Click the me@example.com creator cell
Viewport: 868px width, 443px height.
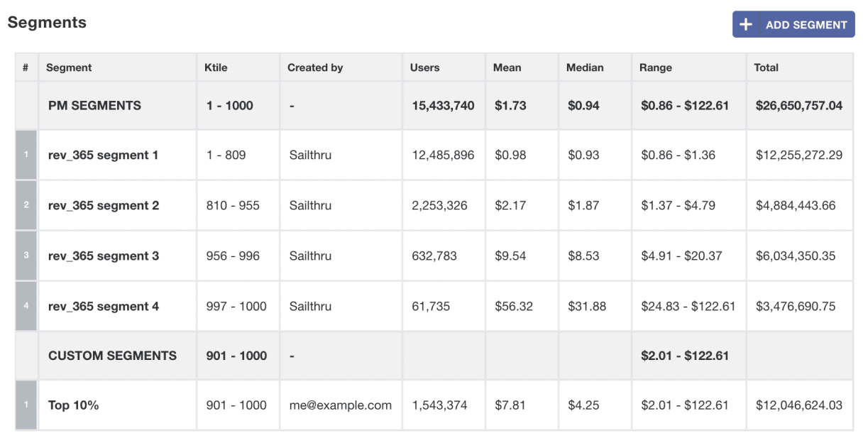[x=340, y=405]
